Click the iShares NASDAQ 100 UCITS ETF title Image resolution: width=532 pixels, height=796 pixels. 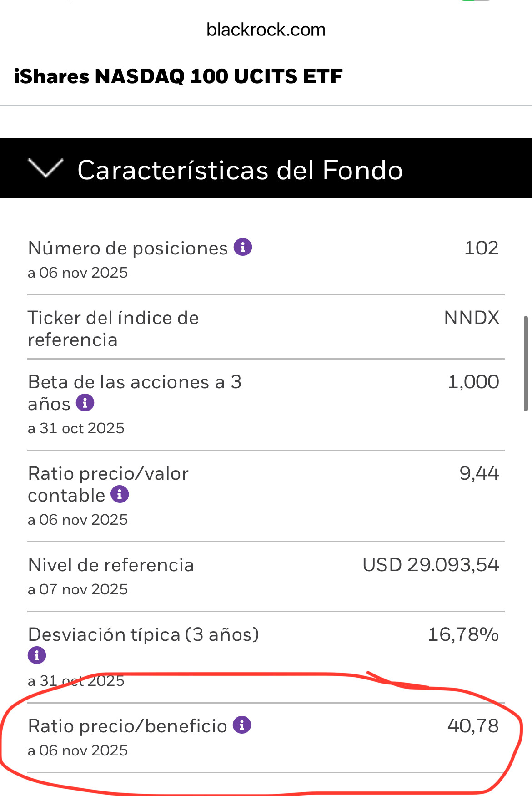coord(178,76)
